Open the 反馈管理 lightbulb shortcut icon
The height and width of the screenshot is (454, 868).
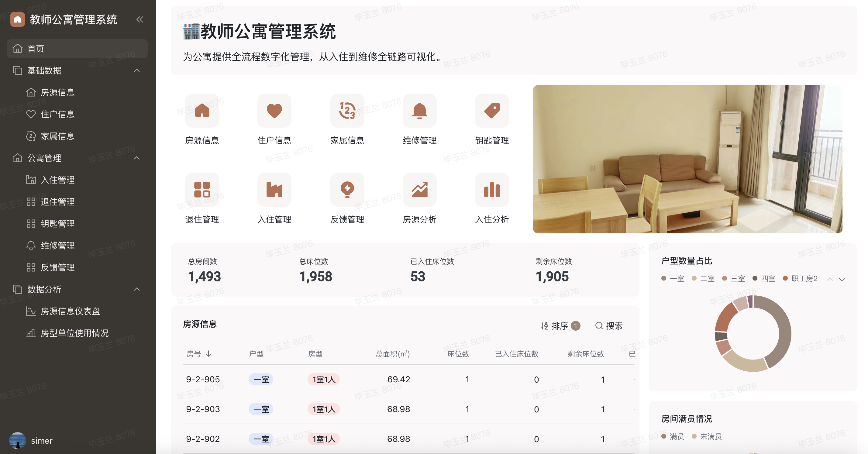coord(347,190)
